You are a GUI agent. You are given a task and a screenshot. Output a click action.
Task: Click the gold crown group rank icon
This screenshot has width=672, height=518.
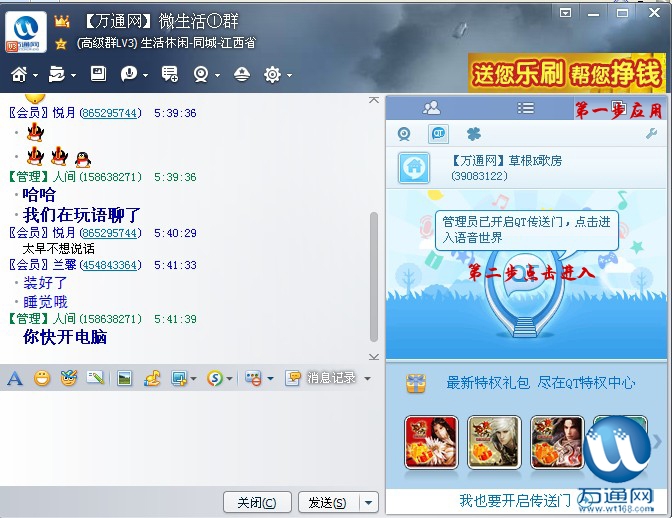[x=62, y=21]
